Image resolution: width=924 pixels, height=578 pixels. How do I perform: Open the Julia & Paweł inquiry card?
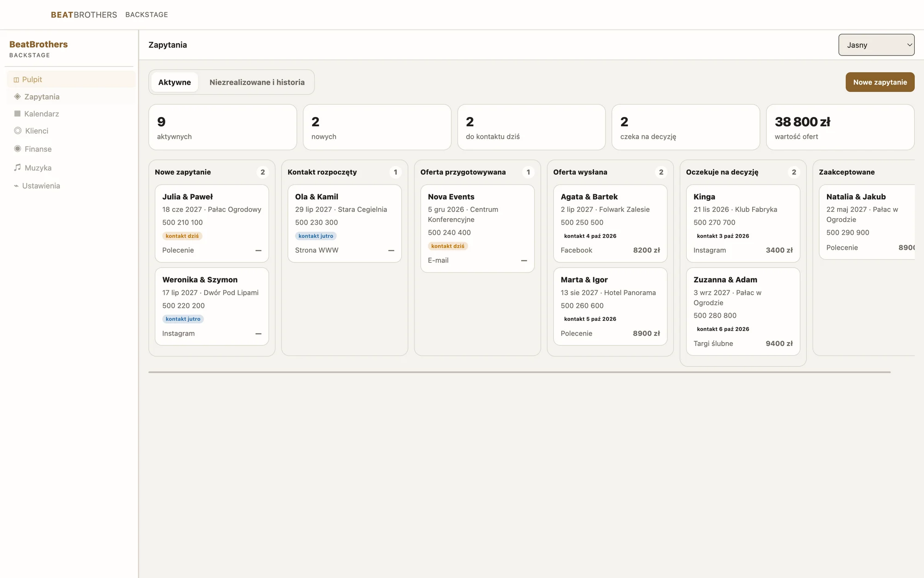click(212, 223)
